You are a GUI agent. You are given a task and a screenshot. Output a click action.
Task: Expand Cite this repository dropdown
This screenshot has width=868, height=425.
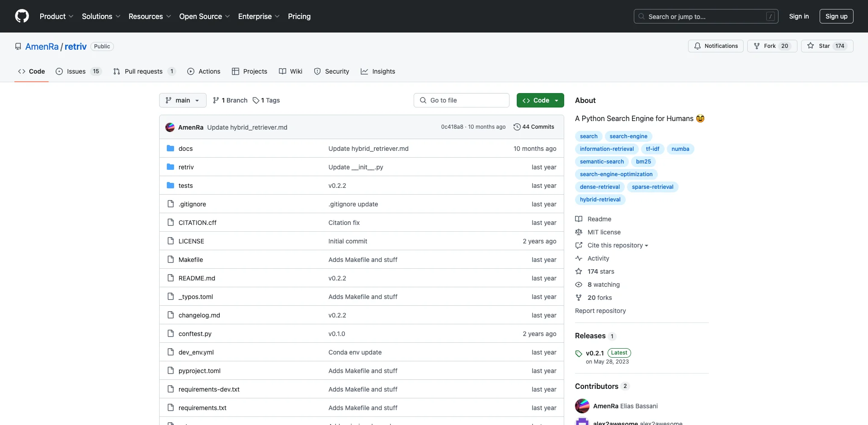pos(618,245)
